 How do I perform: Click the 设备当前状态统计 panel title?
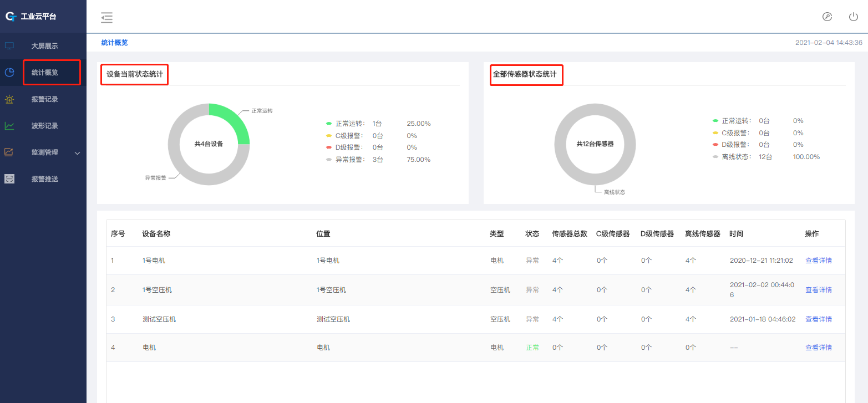click(x=134, y=74)
